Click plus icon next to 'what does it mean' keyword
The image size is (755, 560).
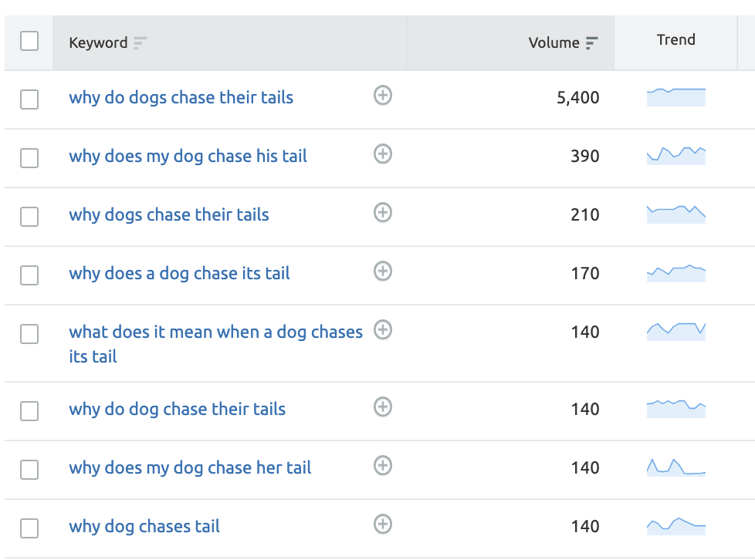pos(383,330)
